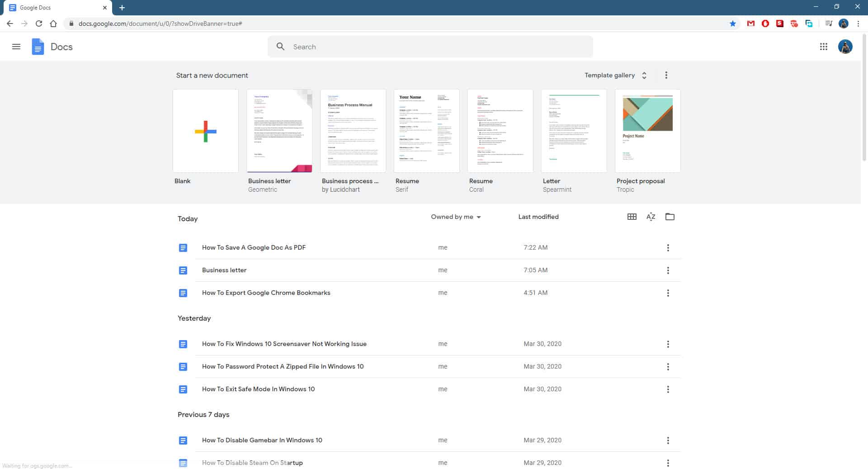The image size is (868, 469).
Task: Open the Chrome profile avatar in toolbar
Action: point(844,24)
